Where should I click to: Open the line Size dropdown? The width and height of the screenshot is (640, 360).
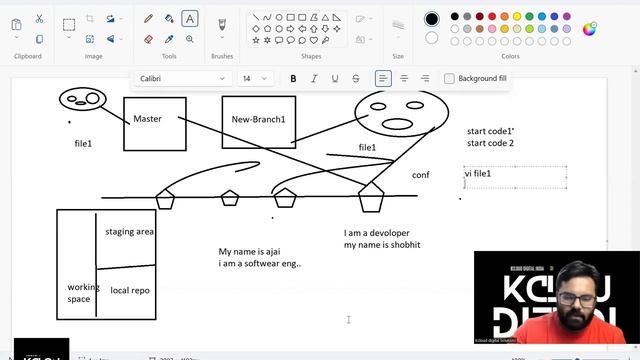[x=398, y=28]
